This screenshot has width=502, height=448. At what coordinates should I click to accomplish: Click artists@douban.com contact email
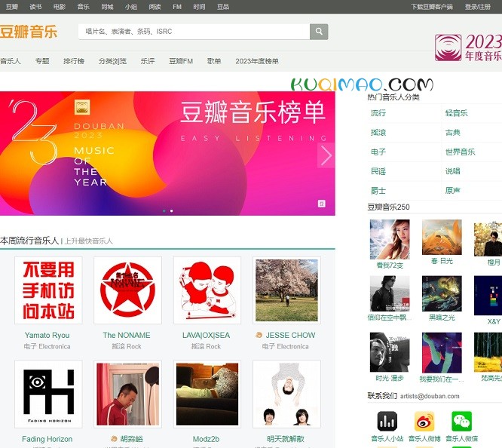point(430,396)
